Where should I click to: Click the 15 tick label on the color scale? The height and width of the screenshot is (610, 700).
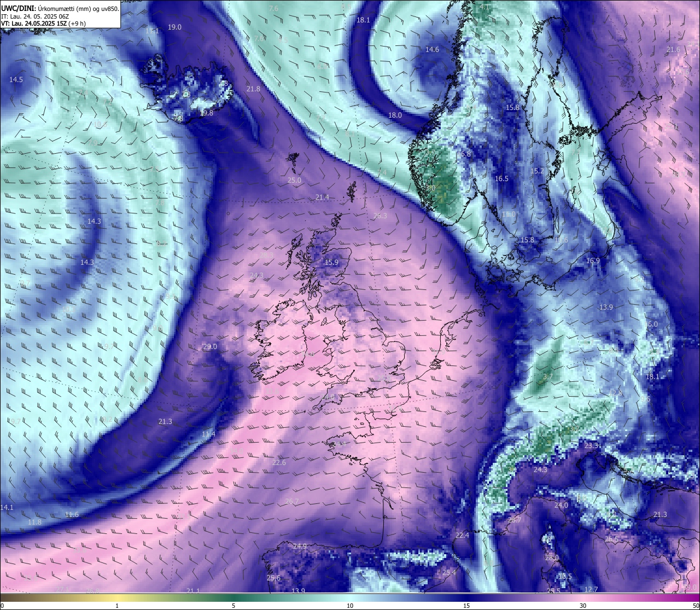pyautogui.click(x=466, y=606)
